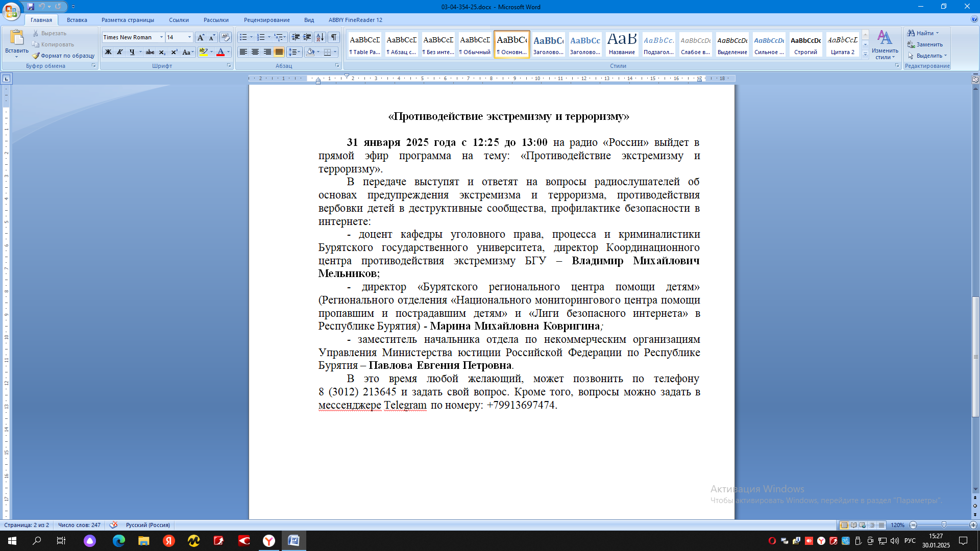Apply yellow text highlight color
This screenshot has height=551, width=980.
(x=203, y=52)
